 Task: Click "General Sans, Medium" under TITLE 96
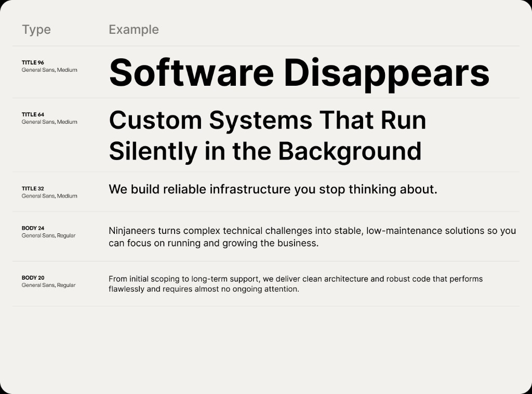coord(49,70)
